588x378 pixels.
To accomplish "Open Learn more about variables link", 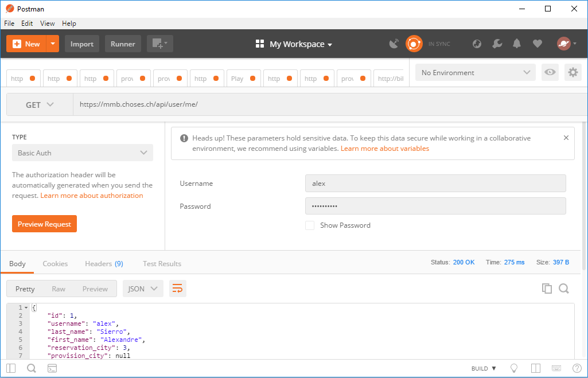I will tap(385, 149).
